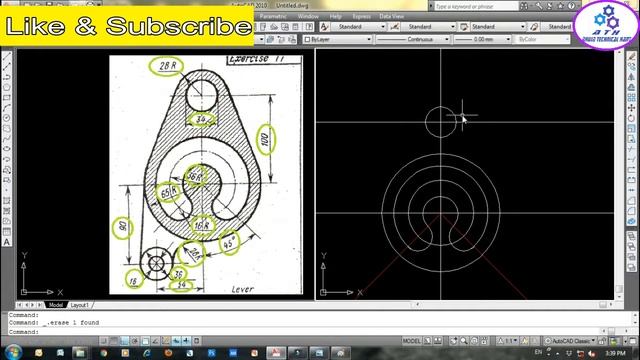Image resolution: width=640 pixels, height=360 pixels.
Task: Select the Move tool
Action: tap(631, 107)
